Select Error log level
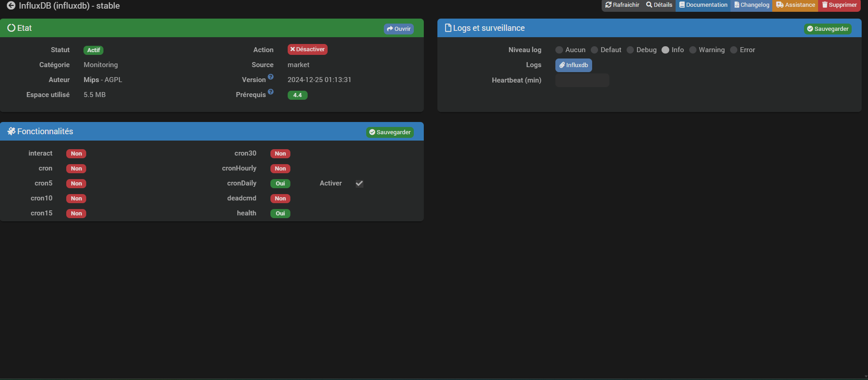868x380 pixels. (734, 50)
